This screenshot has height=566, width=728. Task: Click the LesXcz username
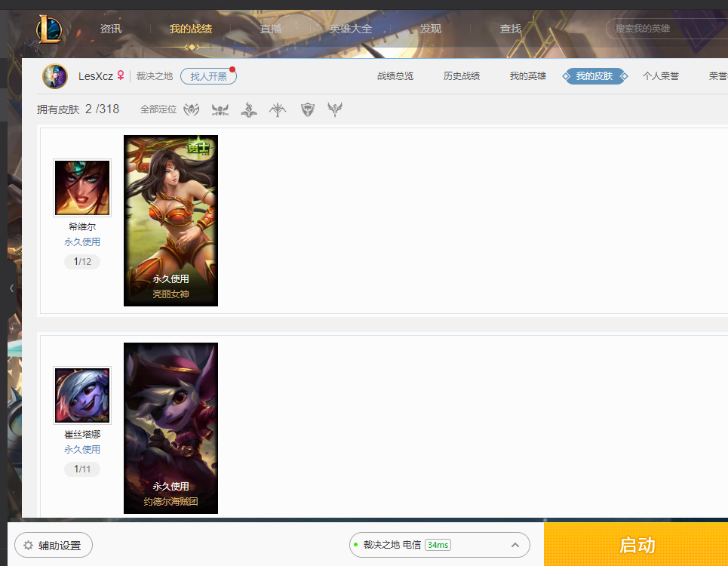pos(96,76)
